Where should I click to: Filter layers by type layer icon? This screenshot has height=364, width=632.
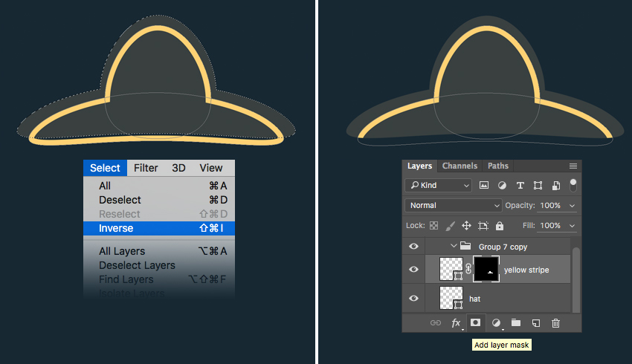[x=520, y=185]
